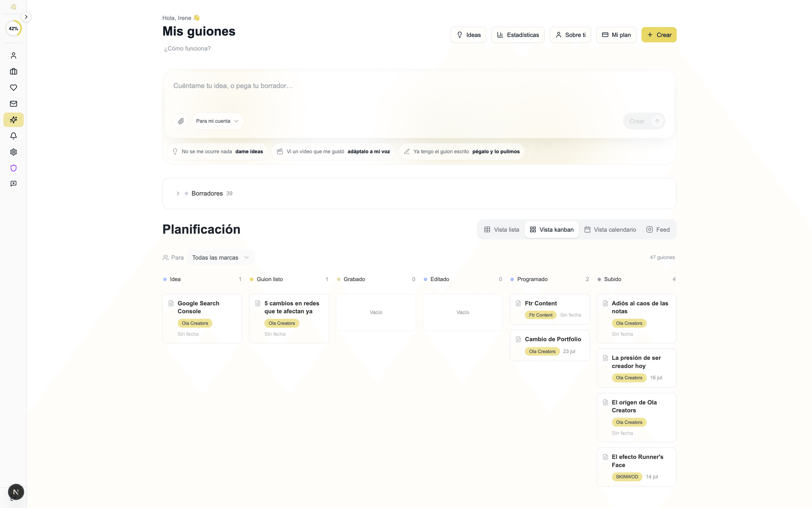This screenshot has height=508, width=812.
Task: Click the paperclip attach icon
Action: coord(181,121)
